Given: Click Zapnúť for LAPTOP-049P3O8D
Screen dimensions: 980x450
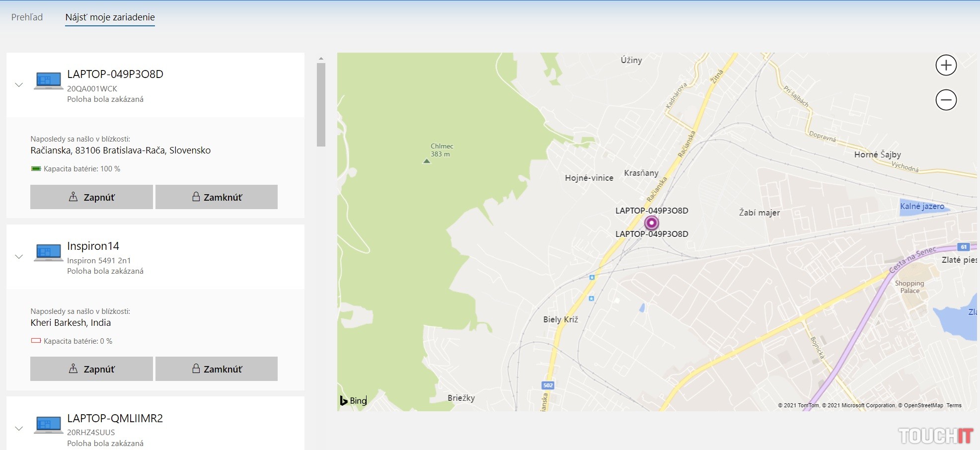Looking at the screenshot, I should coord(91,197).
